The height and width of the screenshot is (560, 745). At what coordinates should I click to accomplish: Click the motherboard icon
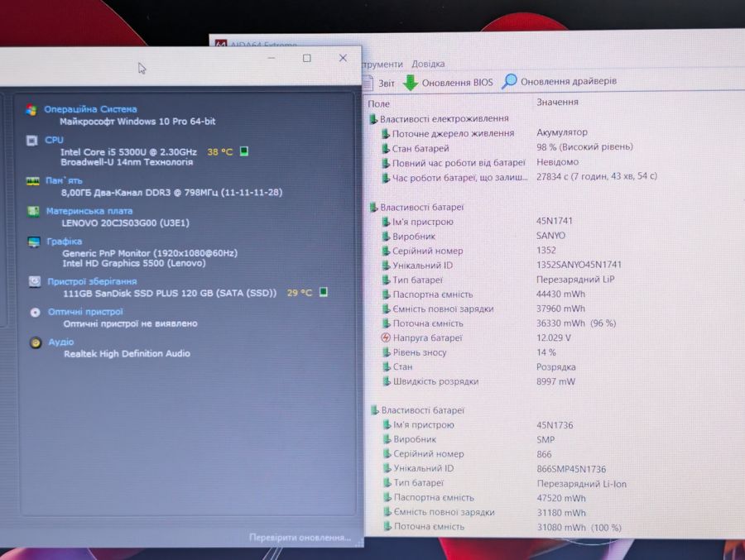click(x=33, y=212)
